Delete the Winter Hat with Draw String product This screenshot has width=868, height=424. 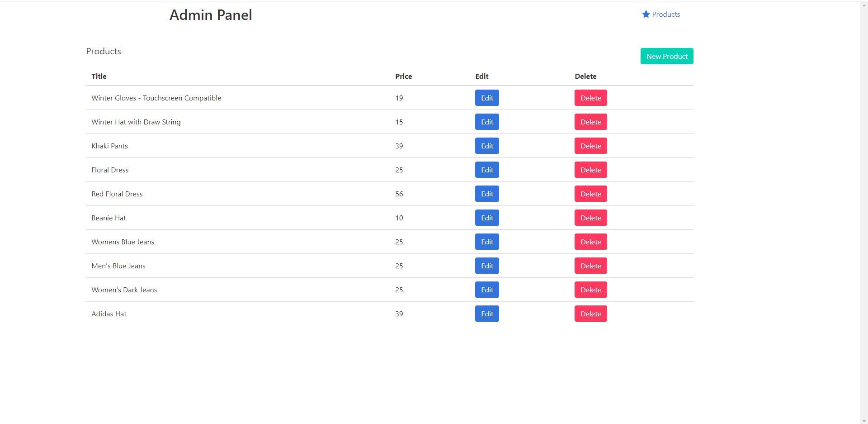(590, 122)
